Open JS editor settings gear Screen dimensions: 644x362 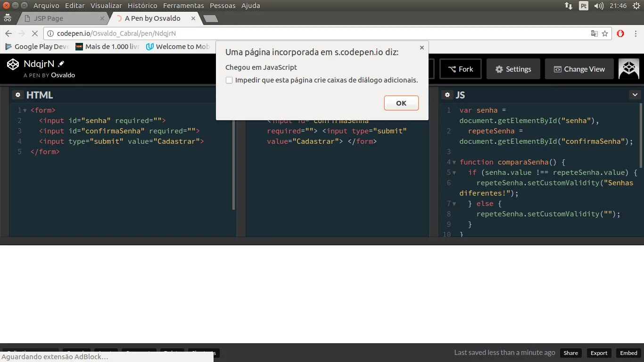point(447,95)
